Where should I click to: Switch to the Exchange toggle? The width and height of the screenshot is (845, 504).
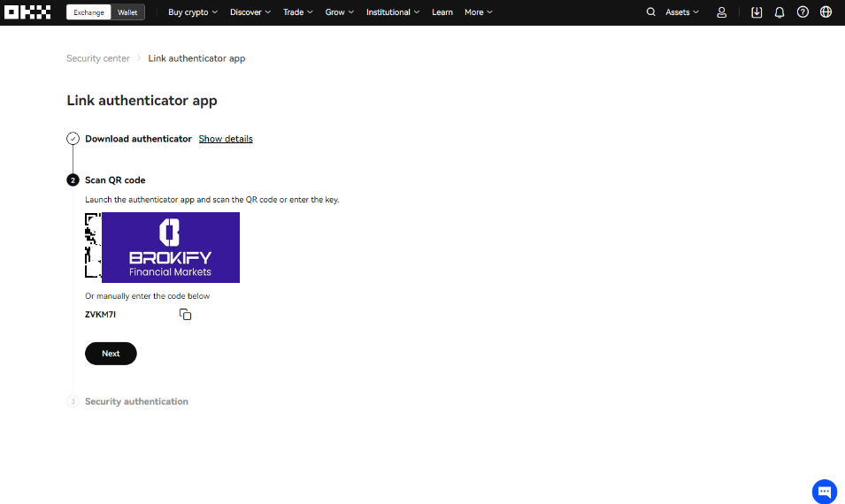click(x=88, y=12)
